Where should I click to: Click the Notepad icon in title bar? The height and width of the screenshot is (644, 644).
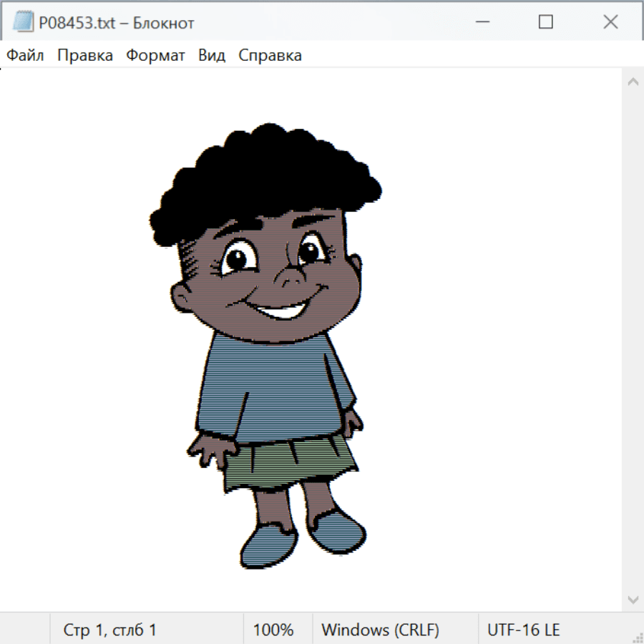pos(24,23)
